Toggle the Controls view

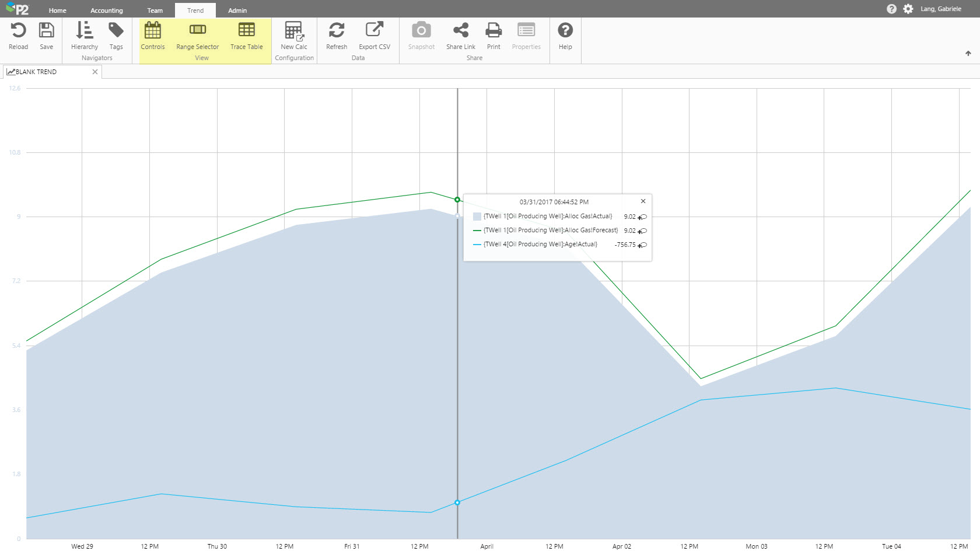[153, 30]
